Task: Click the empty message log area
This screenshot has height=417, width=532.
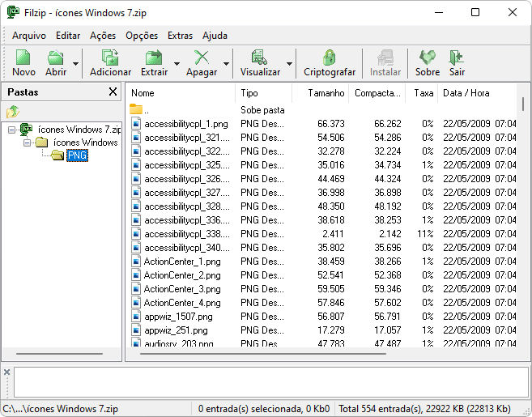Action: click(x=271, y=382)
